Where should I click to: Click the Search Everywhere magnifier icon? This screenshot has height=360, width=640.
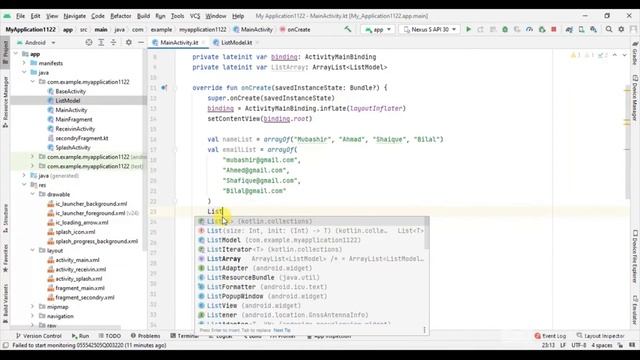[609, 29]
